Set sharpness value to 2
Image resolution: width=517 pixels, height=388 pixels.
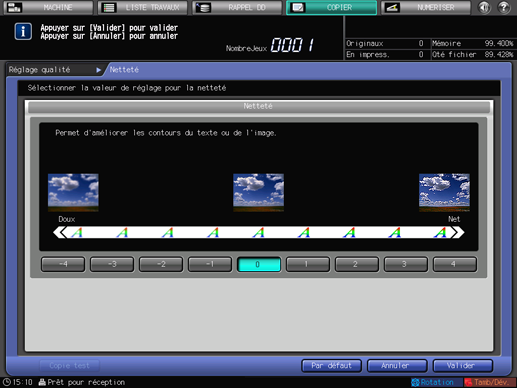(x=357, y=264)
